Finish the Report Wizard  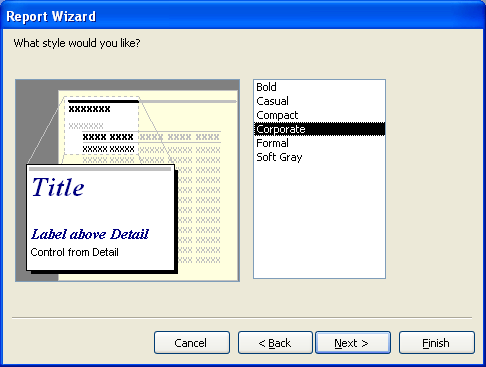click(x=437, y=343)
